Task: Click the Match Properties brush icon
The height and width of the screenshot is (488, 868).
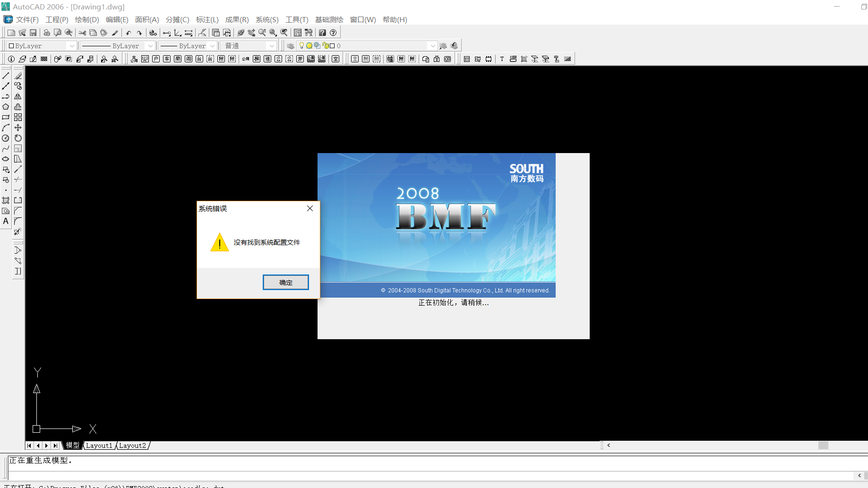Action: point(115,33)
